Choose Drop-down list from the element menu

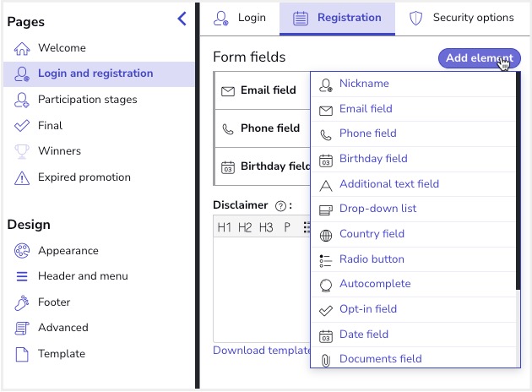click(x=377, y=209)
